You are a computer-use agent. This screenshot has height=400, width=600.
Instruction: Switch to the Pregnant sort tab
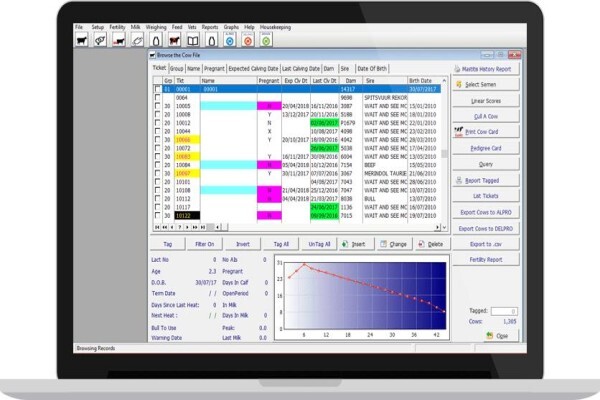(x=214, y=69)
